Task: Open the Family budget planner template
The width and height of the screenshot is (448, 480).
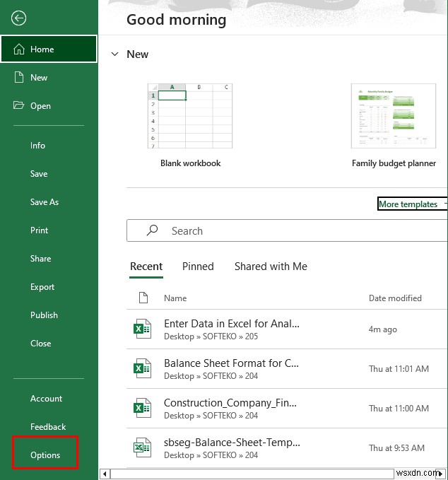Action: click(x=394, y=116)
